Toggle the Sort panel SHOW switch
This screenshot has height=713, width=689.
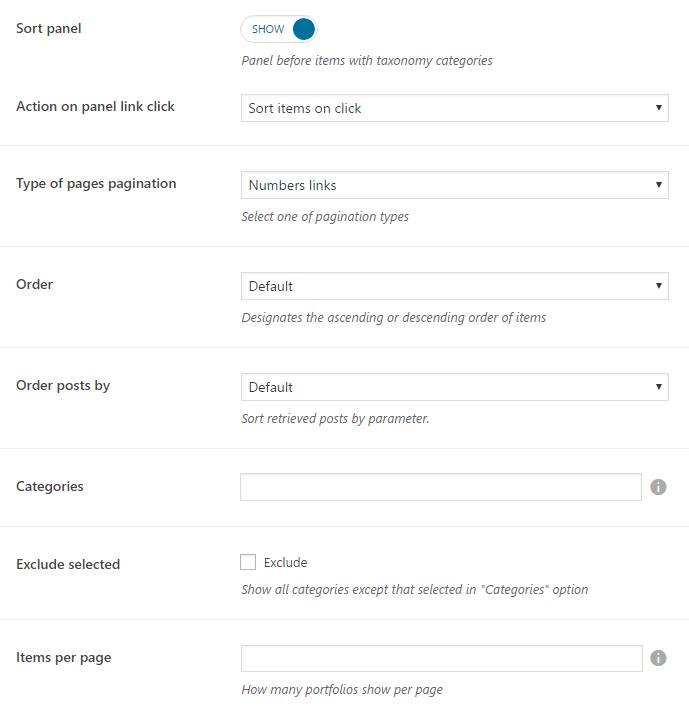[x=279, y=29]
